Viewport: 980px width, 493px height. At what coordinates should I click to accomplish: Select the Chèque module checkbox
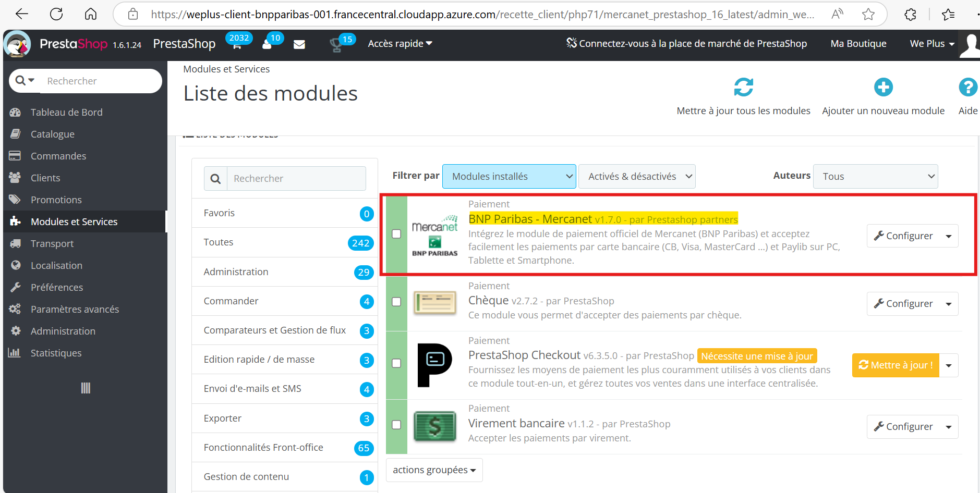pos(396,302)
